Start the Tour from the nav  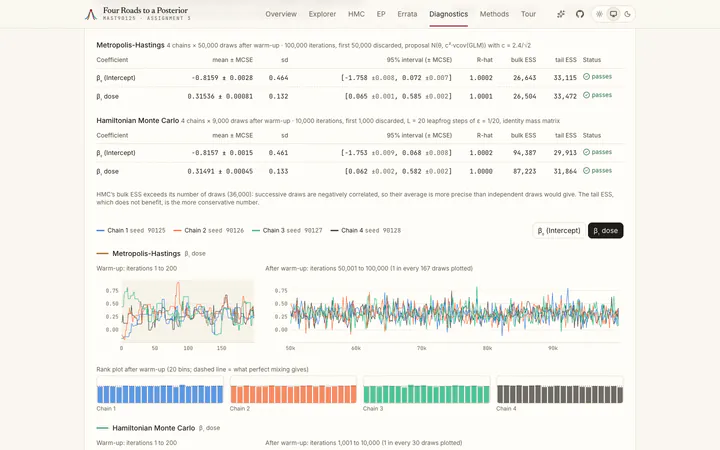click(x=529, y=14)
